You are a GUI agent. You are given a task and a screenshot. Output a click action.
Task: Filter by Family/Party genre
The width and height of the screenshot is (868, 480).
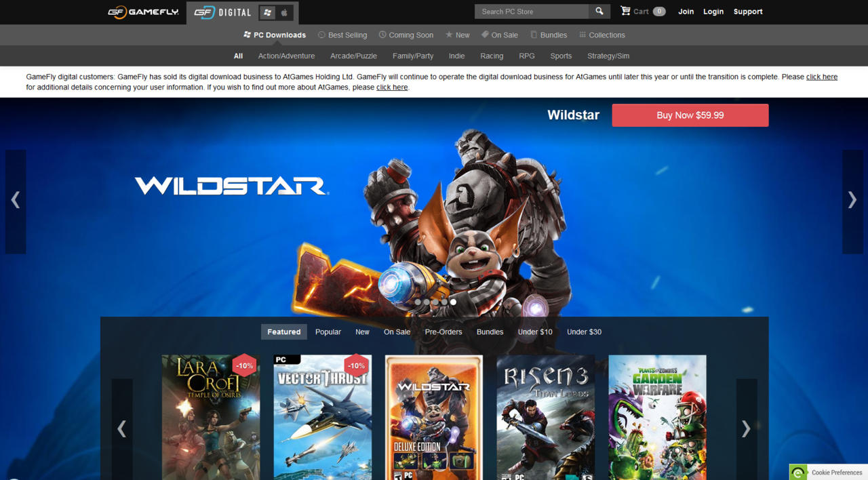[x=413, y=56]
